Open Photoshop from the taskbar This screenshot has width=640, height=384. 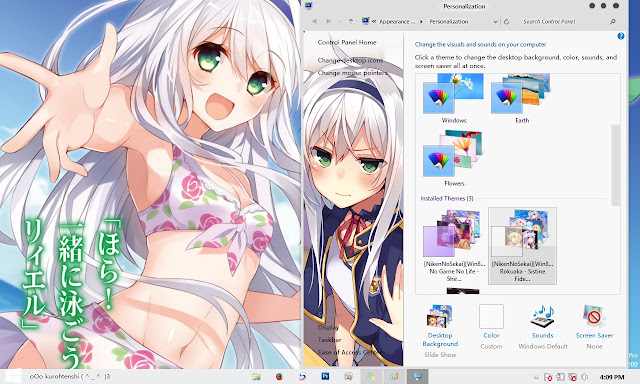[x=325, y=376]
